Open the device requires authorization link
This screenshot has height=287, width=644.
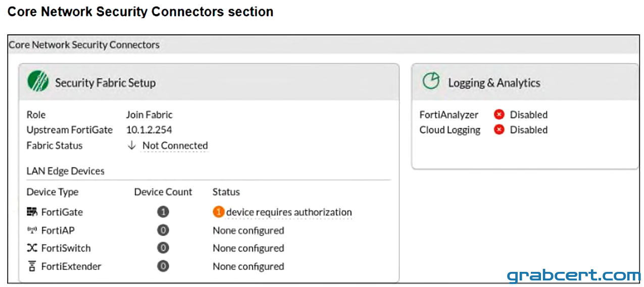(x=289, y=212)
